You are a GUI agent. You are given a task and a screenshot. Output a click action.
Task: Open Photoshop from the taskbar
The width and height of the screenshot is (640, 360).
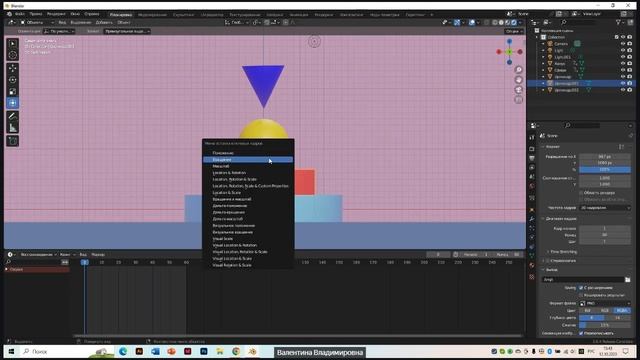point(204,351)
